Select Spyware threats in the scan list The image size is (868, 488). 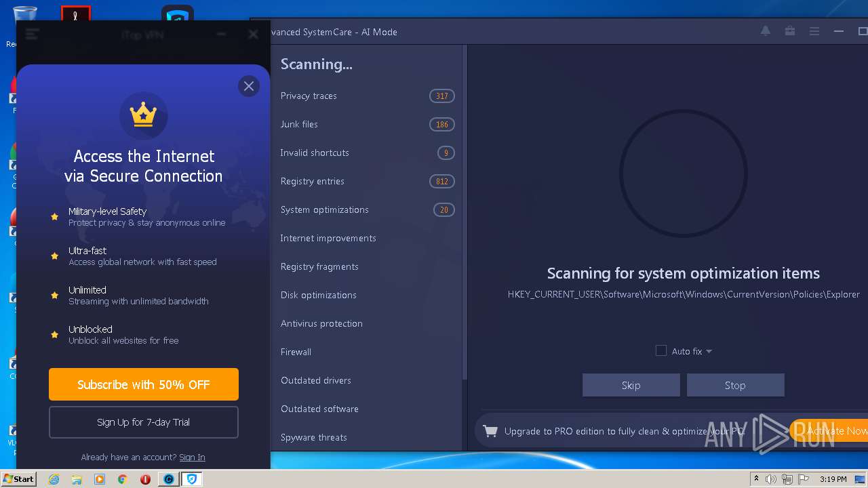pos(314,438)
